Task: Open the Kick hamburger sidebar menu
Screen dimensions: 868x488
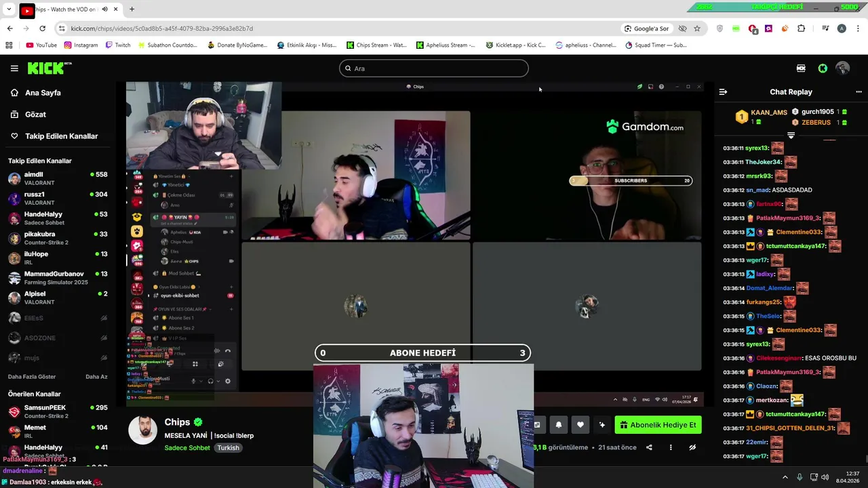Action: [14, 68]
